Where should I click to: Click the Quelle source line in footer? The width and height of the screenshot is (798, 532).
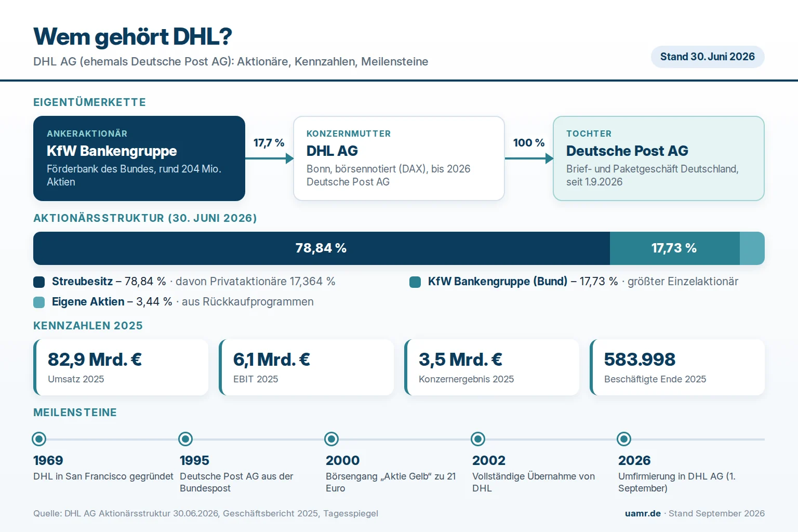(206, 513)
